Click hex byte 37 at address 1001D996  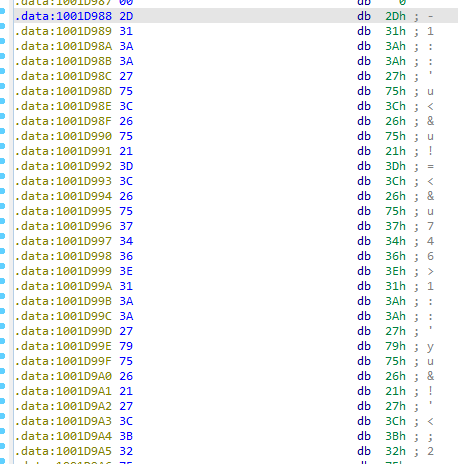coord(126,226)
